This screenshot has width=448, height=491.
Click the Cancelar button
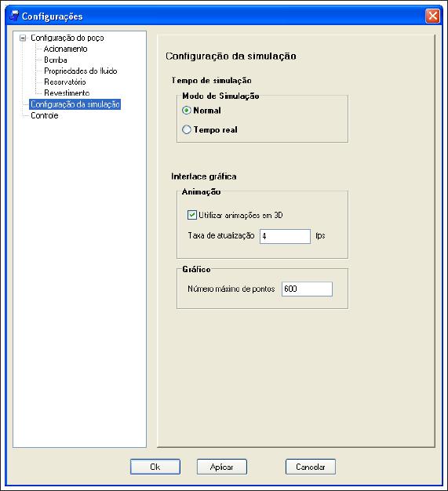pyautogui.click(x=311, y=467)
